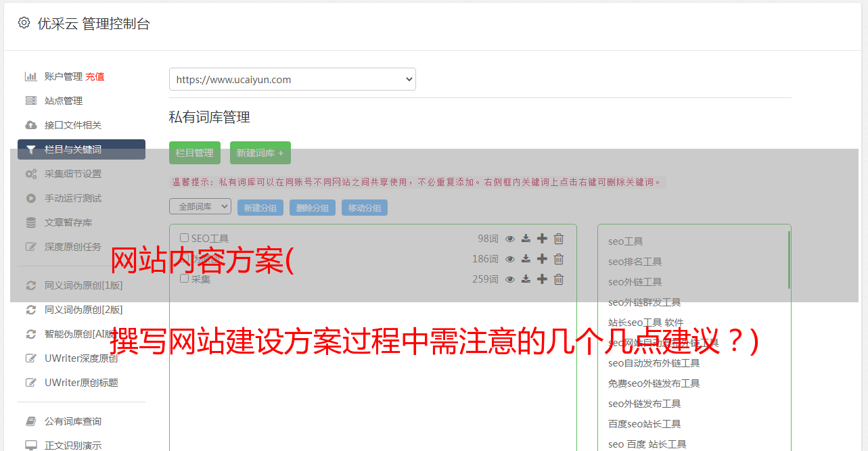Click keyword seo自动发布外链工具
This screenshot has height=451, width=868.
tap(654, 363)
